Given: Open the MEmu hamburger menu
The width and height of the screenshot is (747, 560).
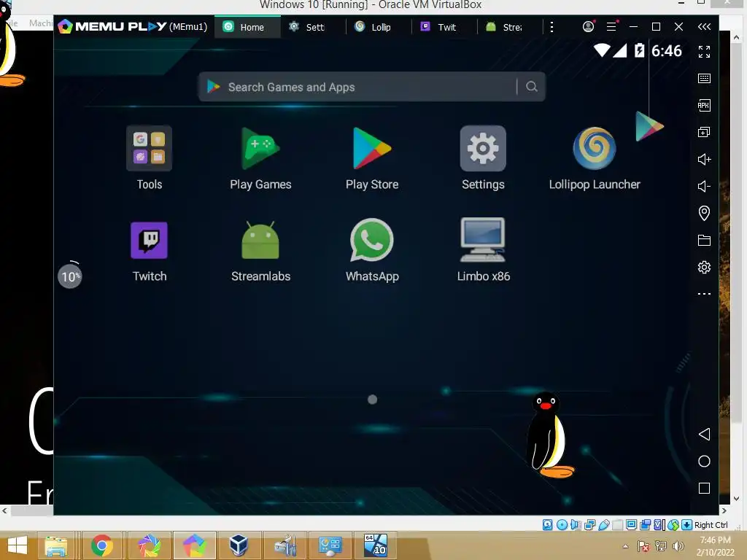Looking at the screenshot, I should coord(612,27).
